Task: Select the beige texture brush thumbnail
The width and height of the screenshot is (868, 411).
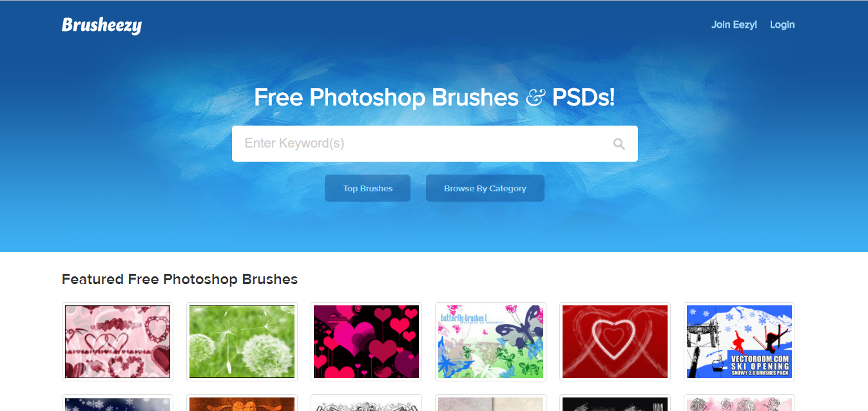Action: [490, 403]
